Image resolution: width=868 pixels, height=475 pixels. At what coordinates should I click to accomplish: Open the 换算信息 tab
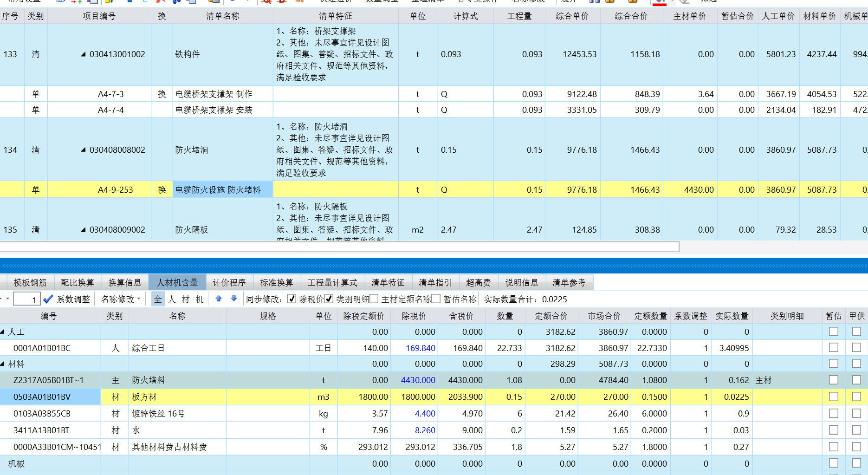(x=125, y=282)
